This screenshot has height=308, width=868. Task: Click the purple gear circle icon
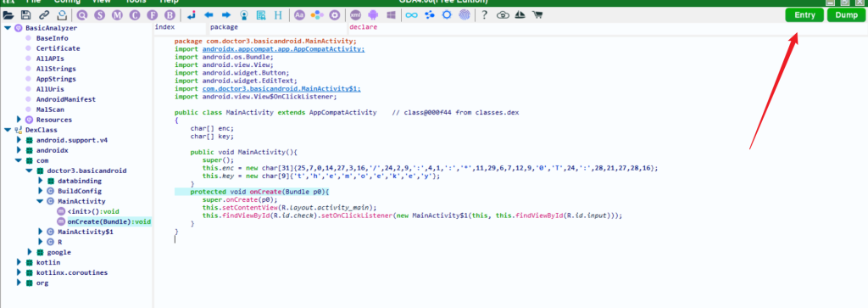[334, 15]
